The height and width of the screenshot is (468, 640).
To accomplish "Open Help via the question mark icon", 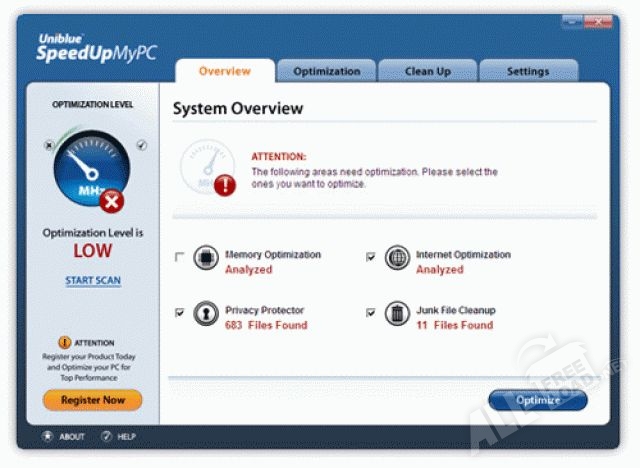I will pyautogui.click(x=105, y=437).
